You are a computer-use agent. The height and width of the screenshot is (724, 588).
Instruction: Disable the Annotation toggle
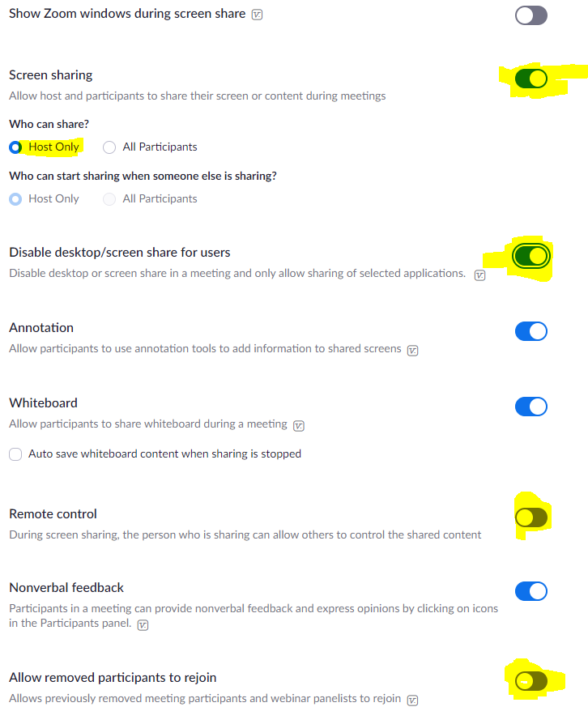coord(531,331)
